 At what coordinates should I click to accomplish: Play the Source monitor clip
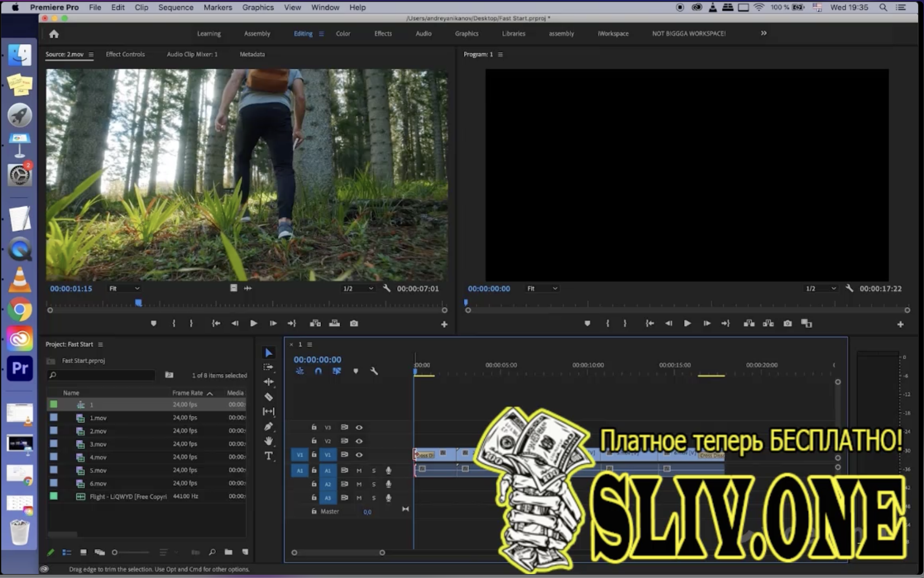(x=253, y=323)
